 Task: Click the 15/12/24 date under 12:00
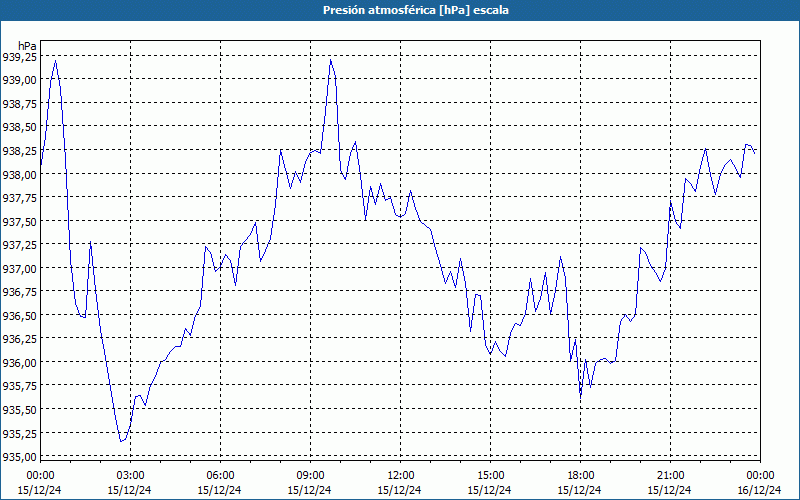(399, 490)
